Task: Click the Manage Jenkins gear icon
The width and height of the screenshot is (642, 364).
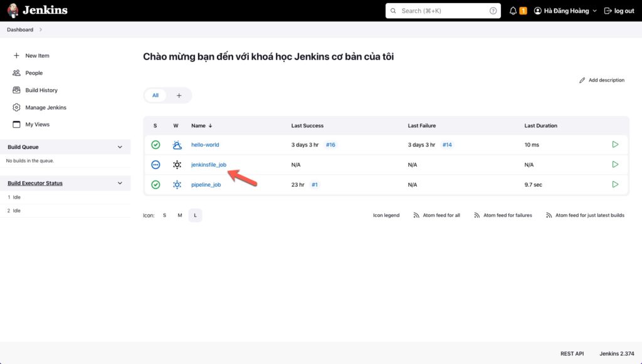Action: point(16,107)
